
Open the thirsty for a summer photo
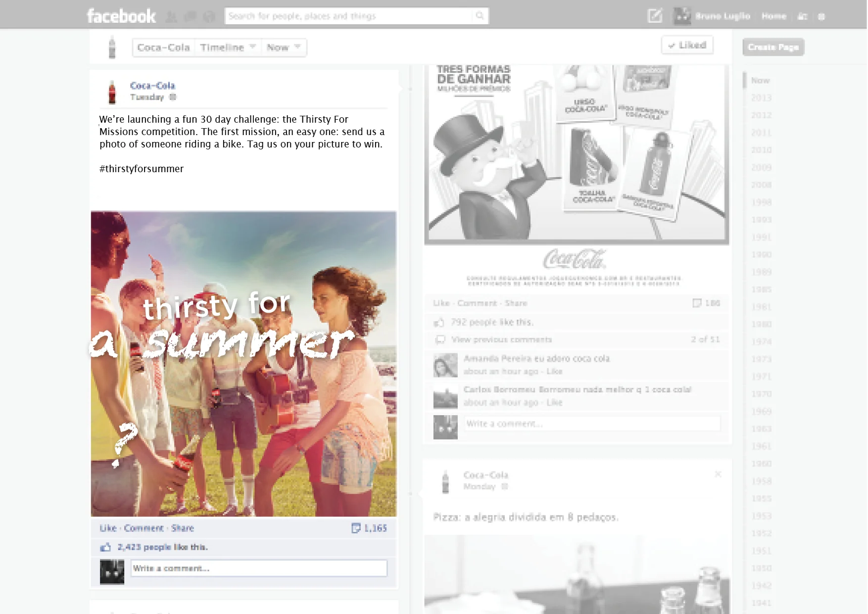(x=243, y=364)
